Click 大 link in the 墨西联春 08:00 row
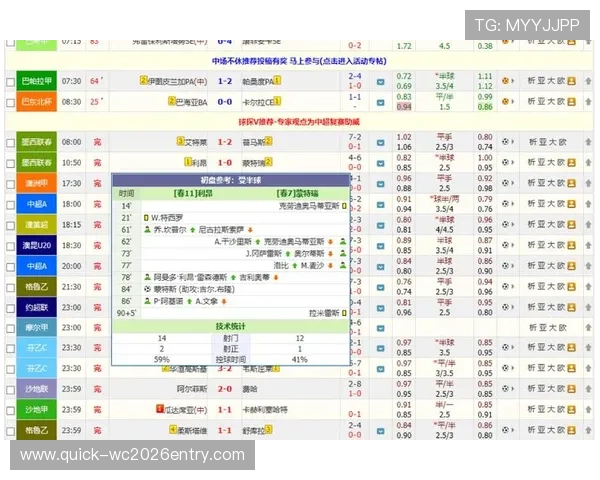The image size is (600, 480). click(x=552, y=142)
